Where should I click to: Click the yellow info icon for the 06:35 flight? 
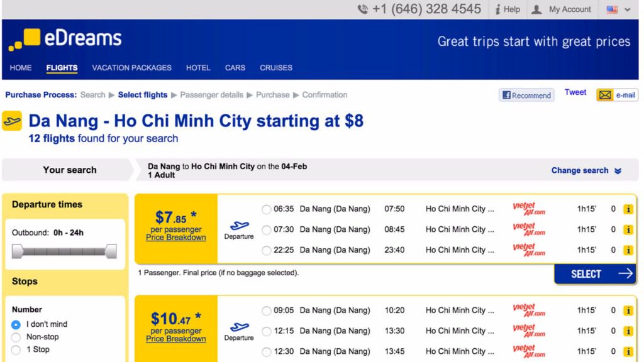(628, 209)
